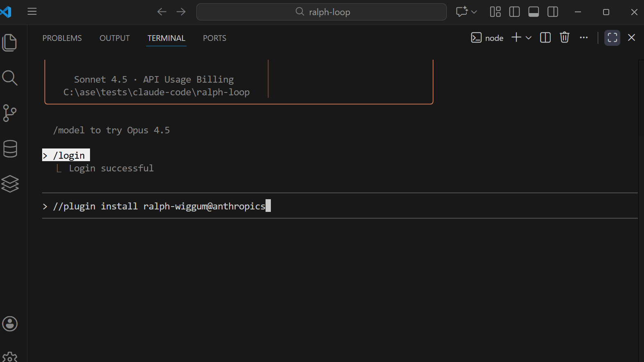Expand the new terminal launch profile dropdown
The height and width of the screenshot is (362, 644).
click(529, 38)
